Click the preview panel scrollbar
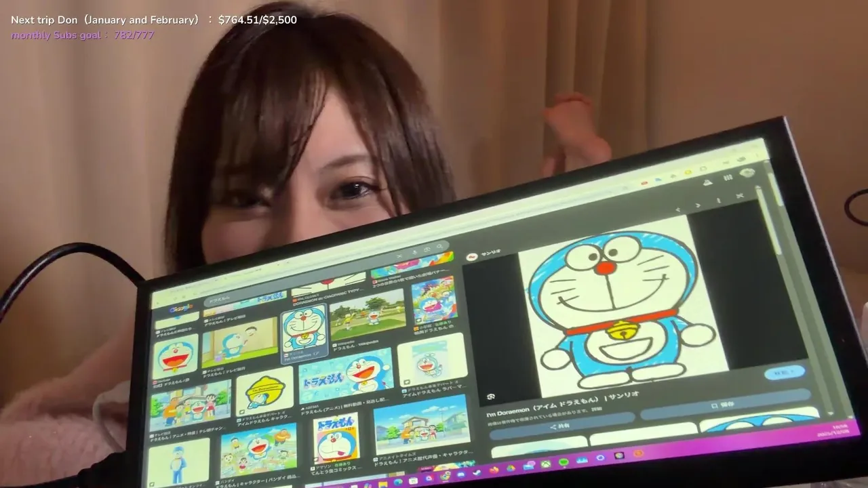The height and width of the screenshot is (488, 868). (770, 219)
